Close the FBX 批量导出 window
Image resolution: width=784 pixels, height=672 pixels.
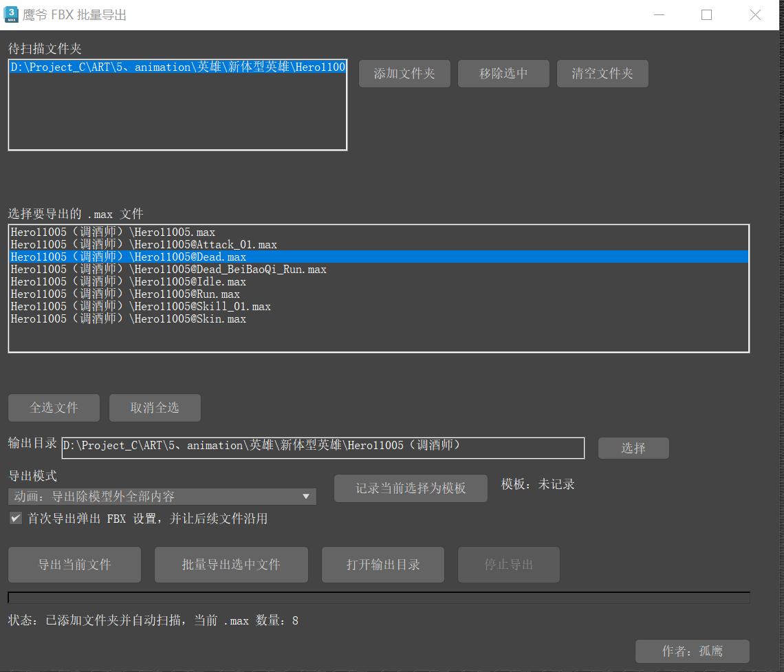click(756, 15)
